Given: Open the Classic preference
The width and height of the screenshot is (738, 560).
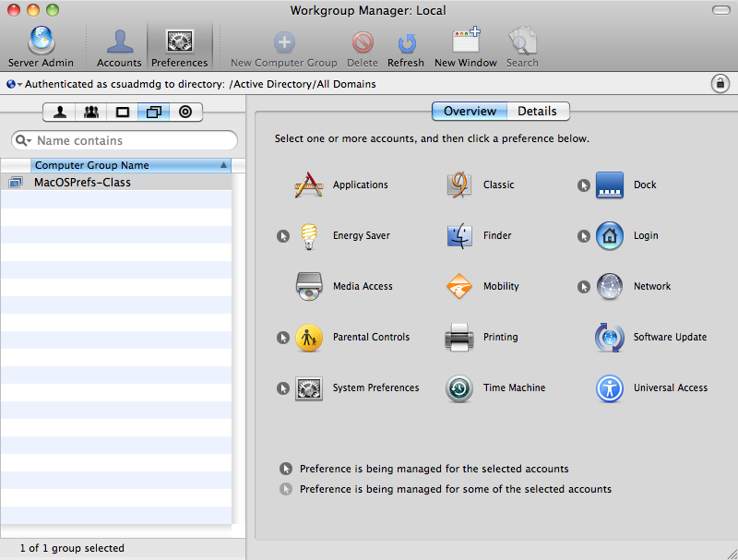Looking at the screenshot, I should pos(458,185).
